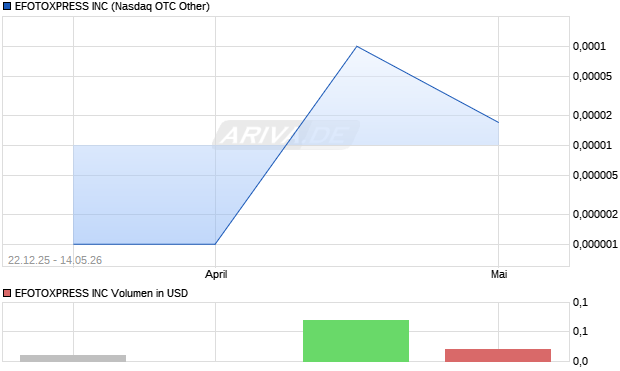Click the April axis label
This screenshot has height=371, width=620.
216,274
